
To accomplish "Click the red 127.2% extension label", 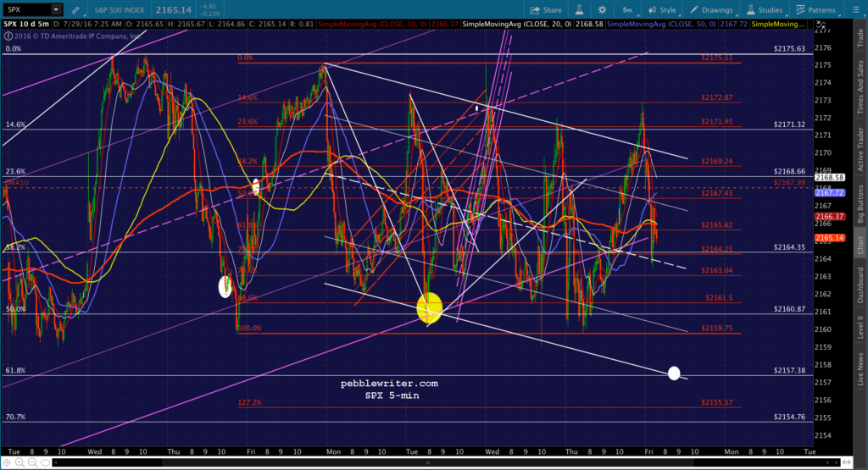I will (250, 402).
